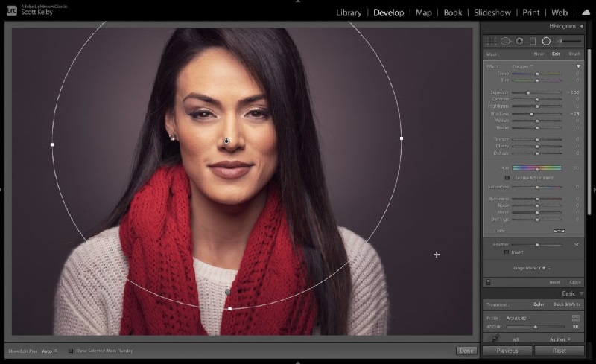
Task: Click the radial filter bottom edge handle
Action: tap(230, 309)
